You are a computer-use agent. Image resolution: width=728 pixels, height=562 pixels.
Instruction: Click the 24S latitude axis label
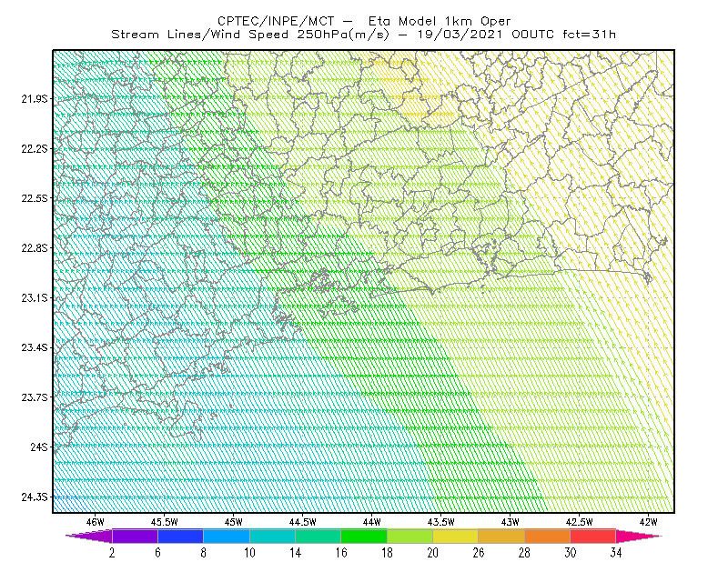tap(39, 447)
